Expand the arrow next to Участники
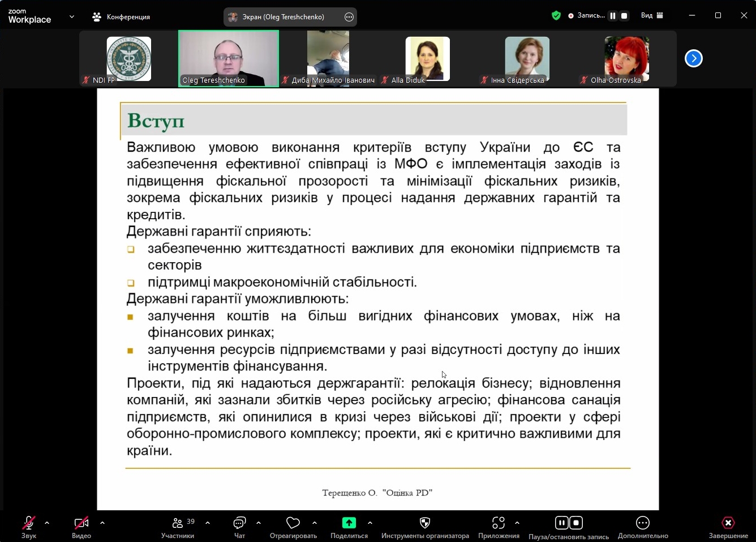 [208, 523]
